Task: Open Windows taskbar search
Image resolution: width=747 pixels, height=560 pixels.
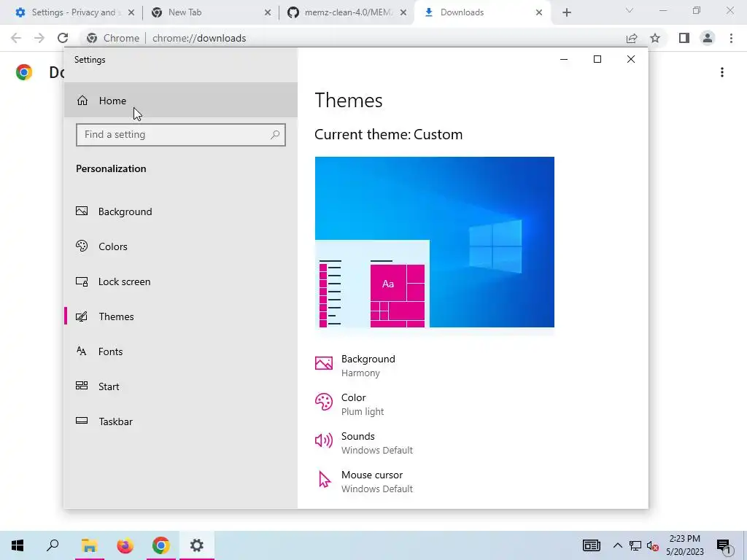Action: 53,545
